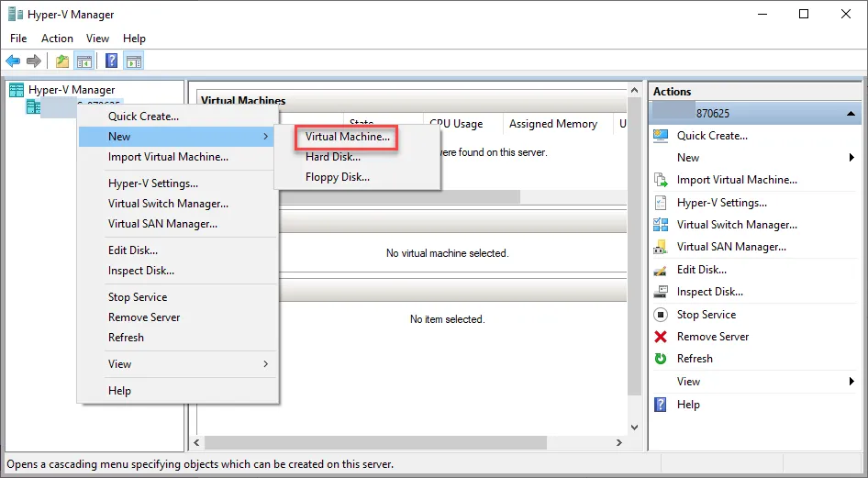
Task: Click the Virtual Switch Manager icon in Actions
Action: [x=661, y=225]
